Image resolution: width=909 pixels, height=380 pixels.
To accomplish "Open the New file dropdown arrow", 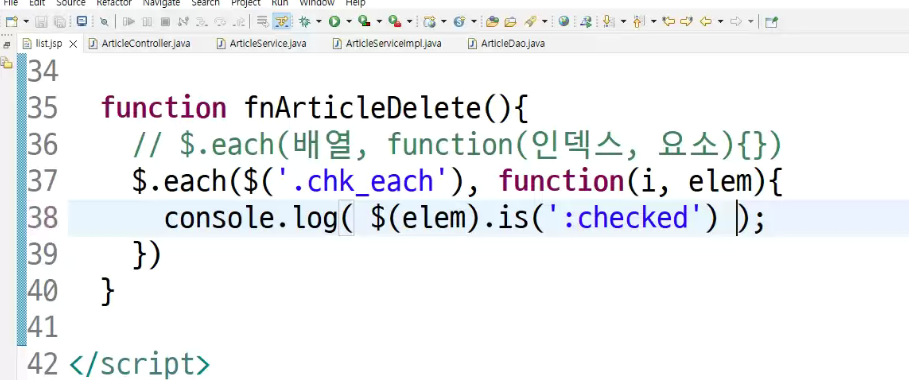I will [x=26, y=22].
